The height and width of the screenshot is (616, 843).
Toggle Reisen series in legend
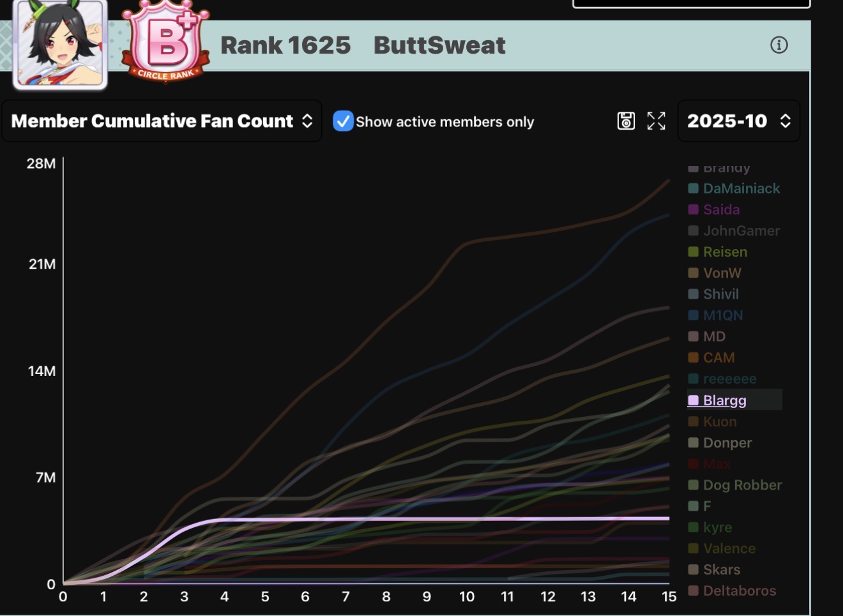click(x=717, y=252)
